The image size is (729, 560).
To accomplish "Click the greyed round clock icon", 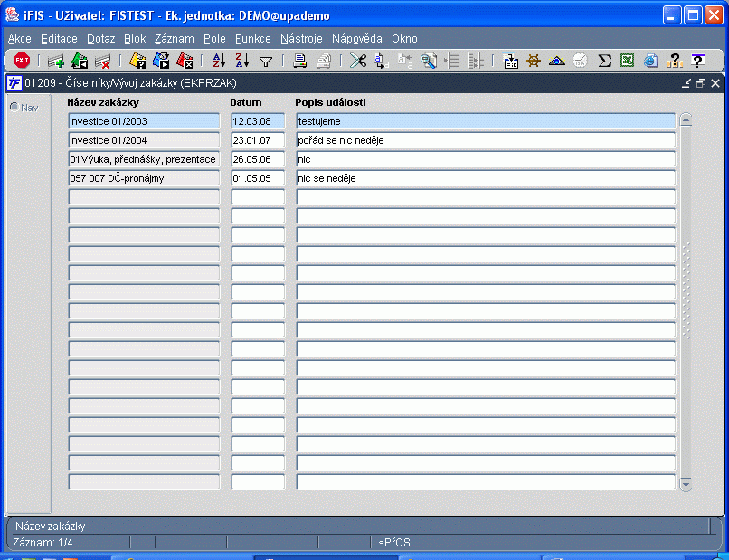I will click(581, 61).
